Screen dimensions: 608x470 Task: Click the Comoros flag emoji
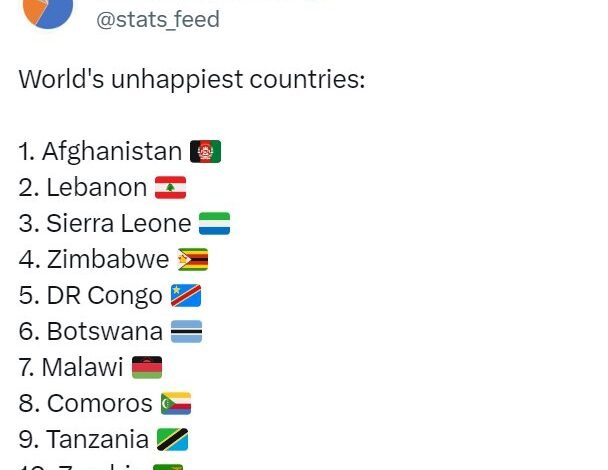pos(175,403)
